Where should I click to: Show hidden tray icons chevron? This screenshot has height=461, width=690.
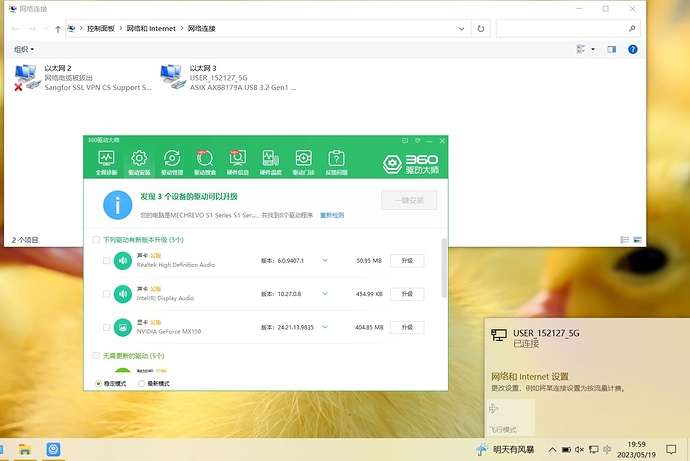click(552, 450)
